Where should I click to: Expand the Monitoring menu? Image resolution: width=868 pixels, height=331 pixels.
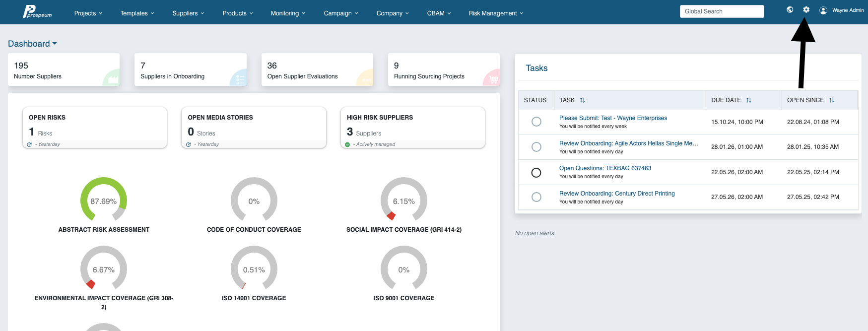pyautogui.click(x=288, y=13)
